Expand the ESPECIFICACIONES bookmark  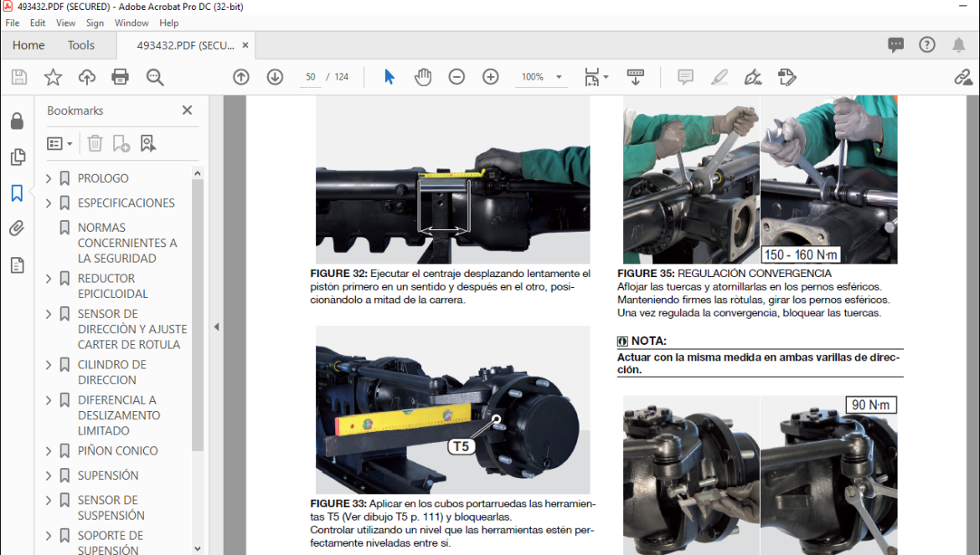click(49, 203)
